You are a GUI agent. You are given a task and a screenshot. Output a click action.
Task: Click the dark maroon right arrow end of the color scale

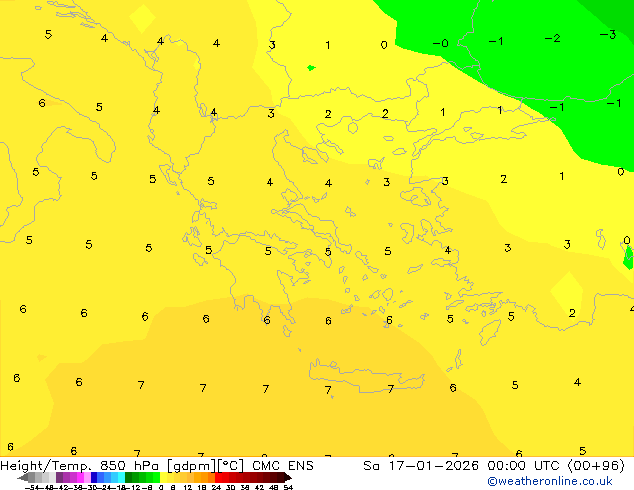pyautogui.click(x=288, y=477)
